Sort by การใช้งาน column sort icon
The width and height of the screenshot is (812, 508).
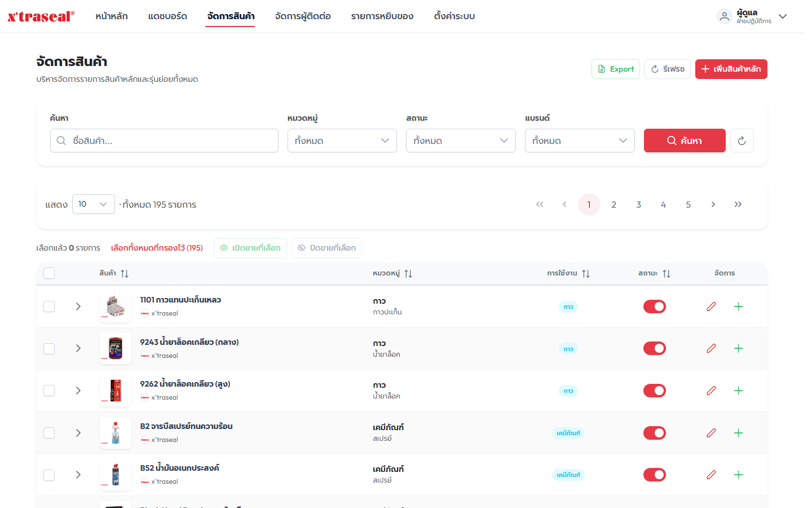[x=586, y=274]
